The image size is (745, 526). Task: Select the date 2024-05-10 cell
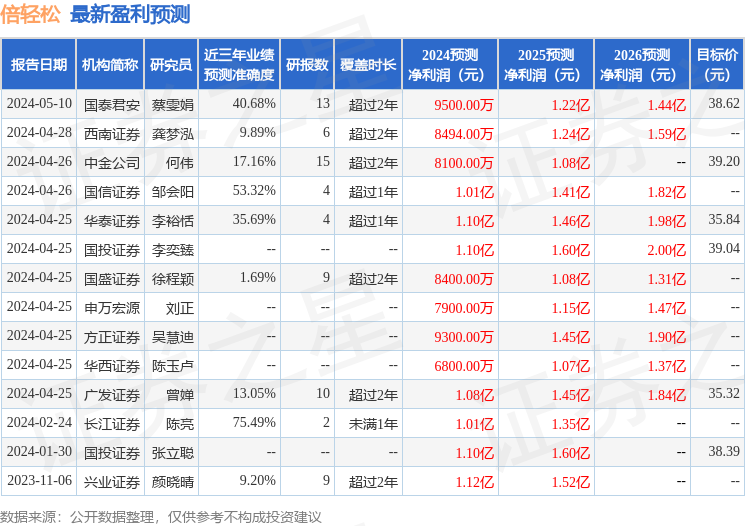click(39, 104)
